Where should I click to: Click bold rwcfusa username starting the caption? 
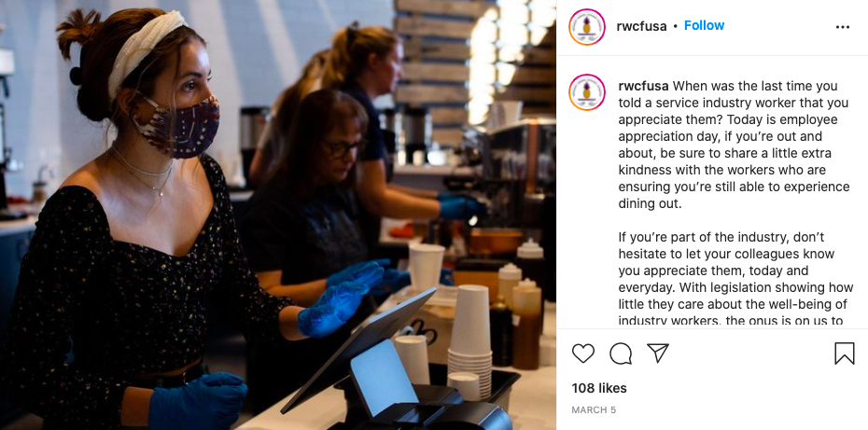(x=643, y=87)
